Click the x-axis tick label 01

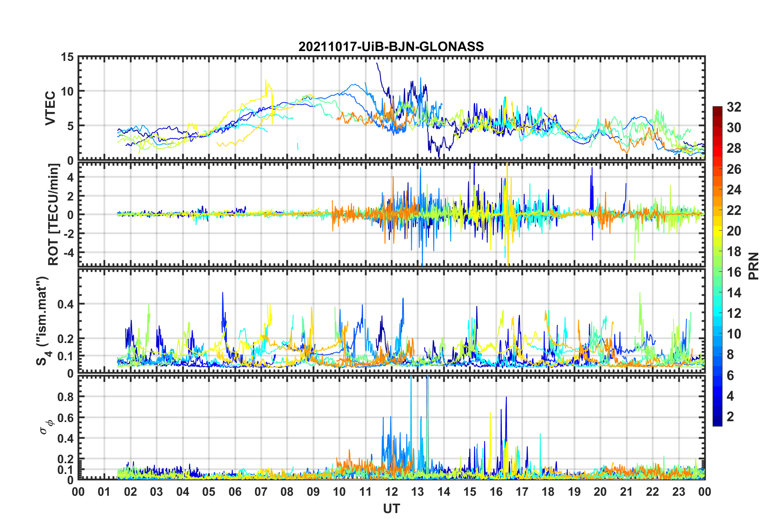click(105, 492)
